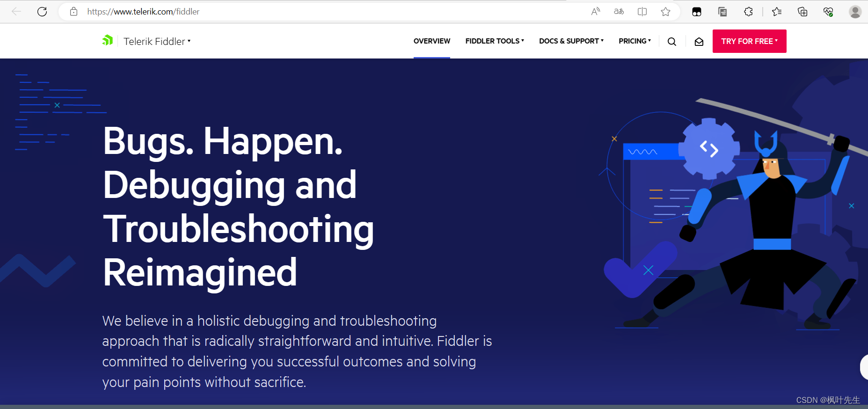Open the browser profile avatar
The width and height of the screenshot is (868, 409).
click(855, 12)
